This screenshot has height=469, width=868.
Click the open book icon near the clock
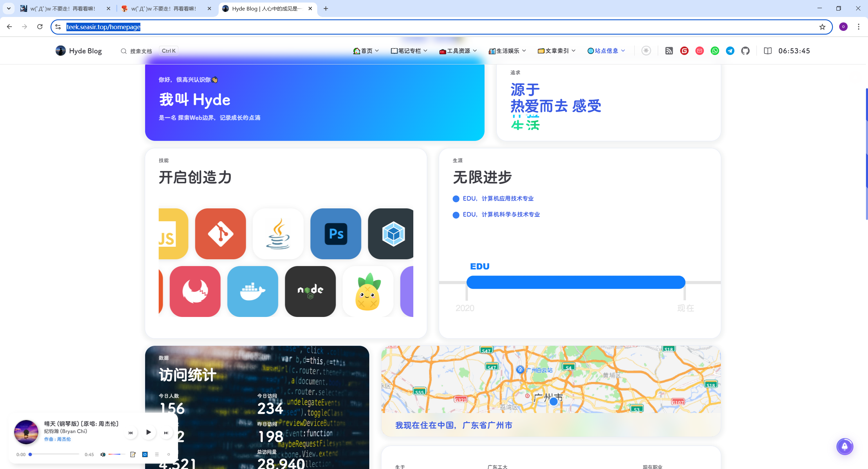[x=768, y=51]
